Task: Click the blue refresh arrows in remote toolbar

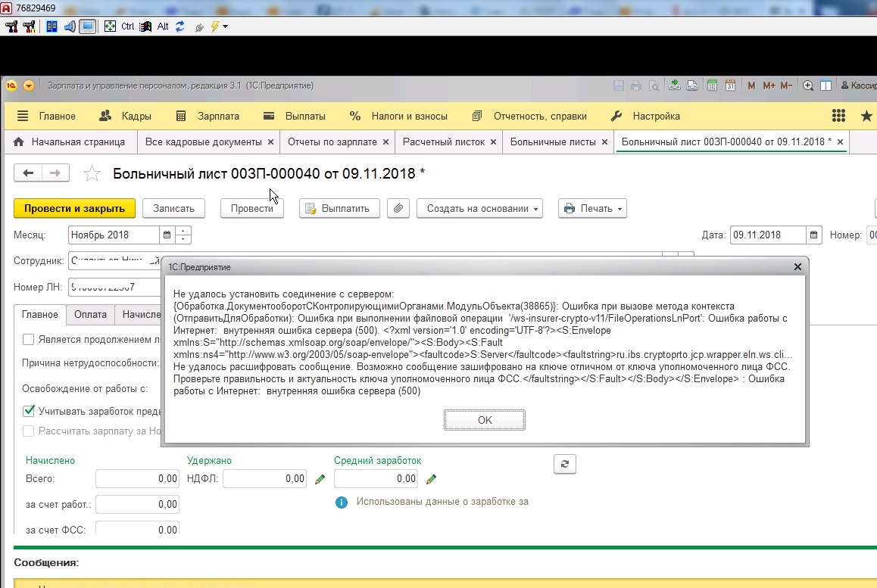Action: coord(180,26)
